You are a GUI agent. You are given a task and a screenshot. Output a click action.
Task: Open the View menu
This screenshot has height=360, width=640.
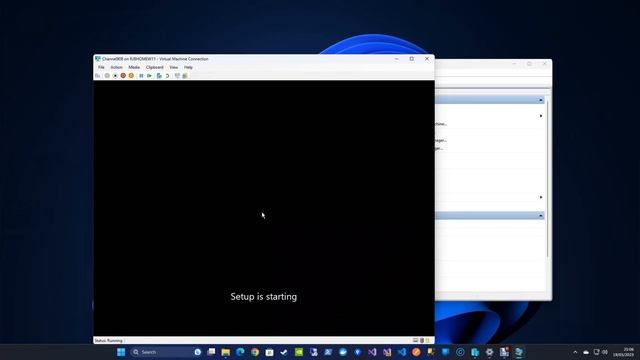pyautogui.click(x=173, y=67)
